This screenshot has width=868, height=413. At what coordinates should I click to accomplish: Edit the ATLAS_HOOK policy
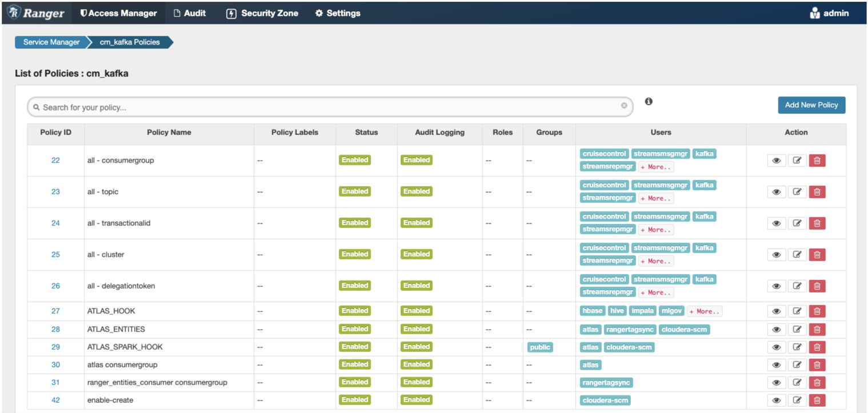[797, 311]
